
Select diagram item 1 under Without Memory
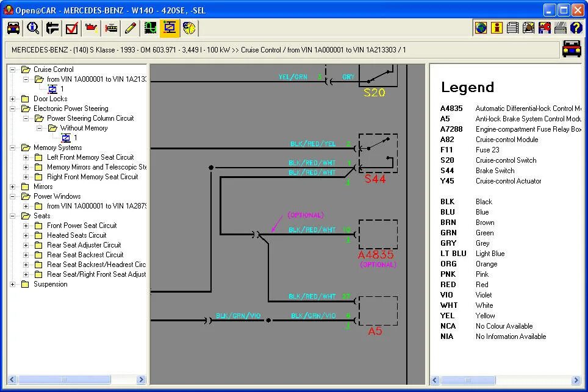coord(70,138)
